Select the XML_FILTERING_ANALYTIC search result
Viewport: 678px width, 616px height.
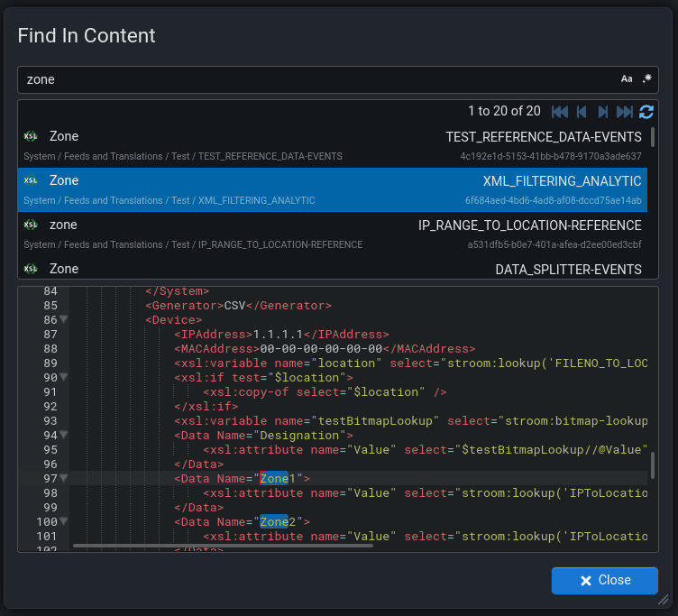[332, 189]
